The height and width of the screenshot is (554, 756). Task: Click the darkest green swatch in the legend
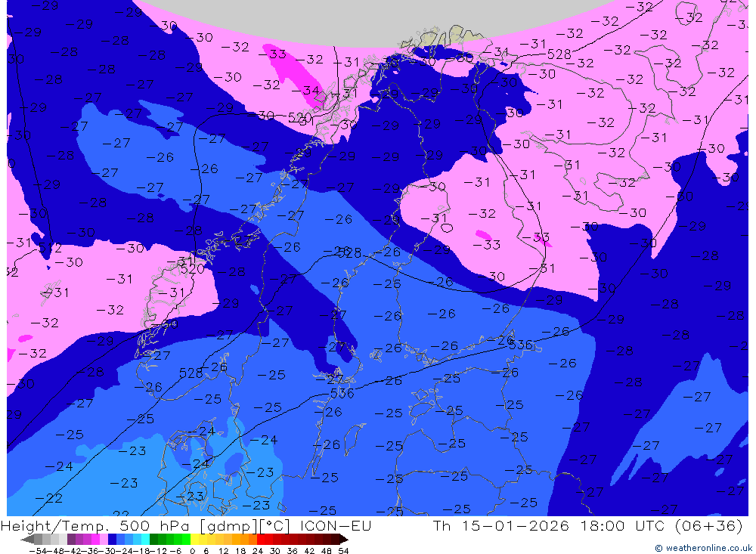pos(153,539)
